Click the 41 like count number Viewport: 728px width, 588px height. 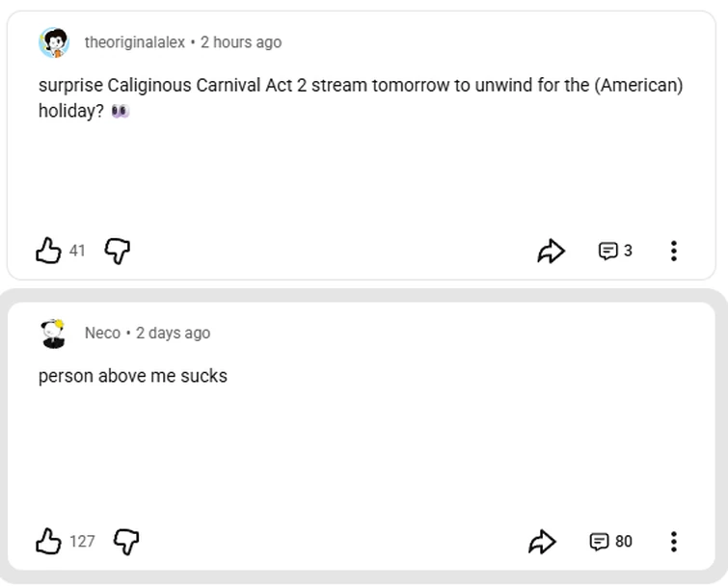(77, 252)
